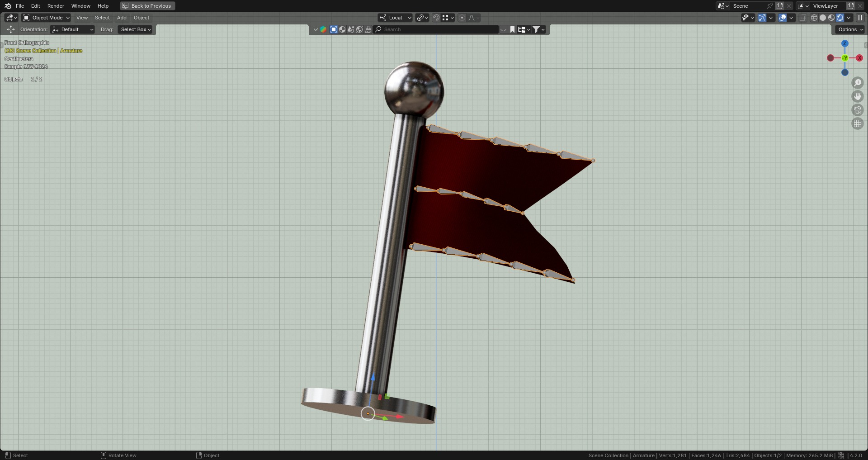This screenshot has width=868, height=460.
Task: Switch to Material Preview shading
Action: point(831,18)
